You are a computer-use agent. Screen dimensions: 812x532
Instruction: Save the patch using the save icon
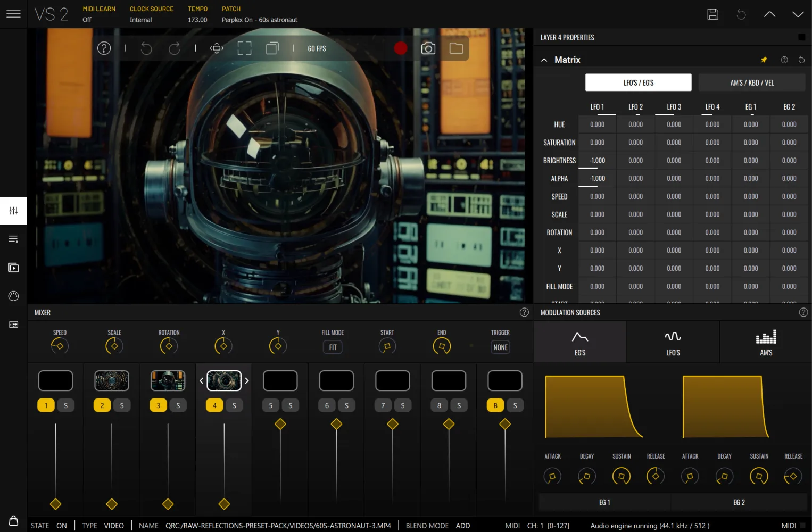pos(713,14)
